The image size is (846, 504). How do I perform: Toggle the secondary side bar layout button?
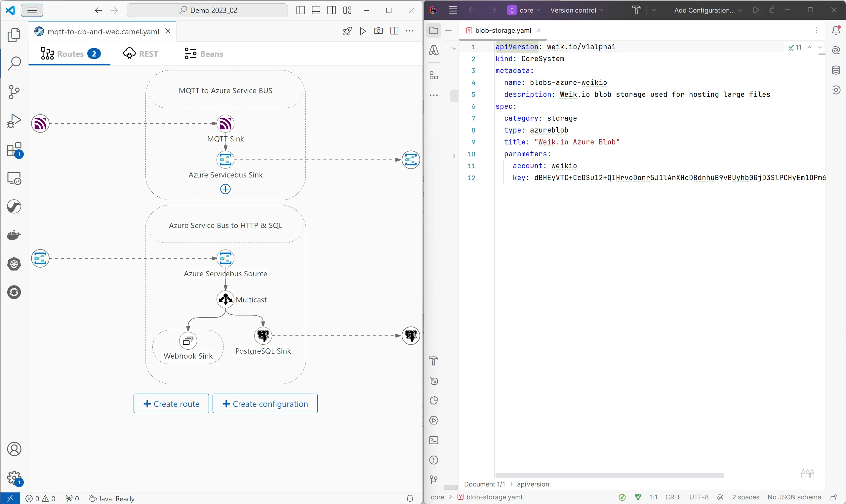(332, 10)
